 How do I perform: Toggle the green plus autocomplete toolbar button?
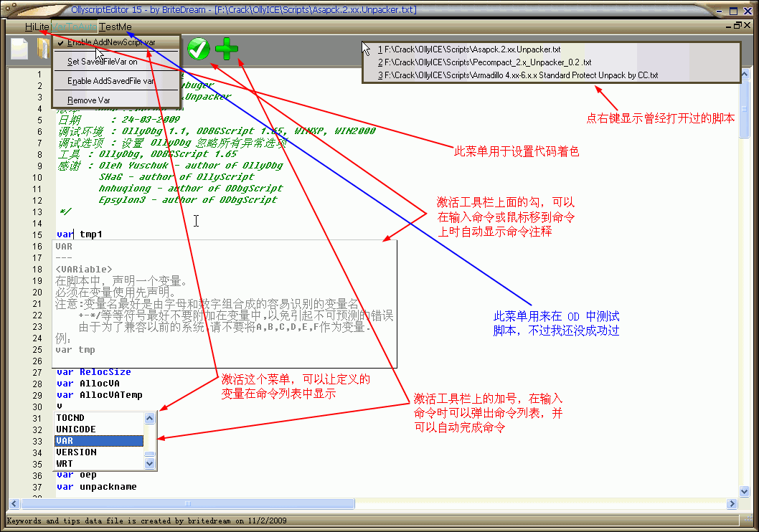pos(227,49)
